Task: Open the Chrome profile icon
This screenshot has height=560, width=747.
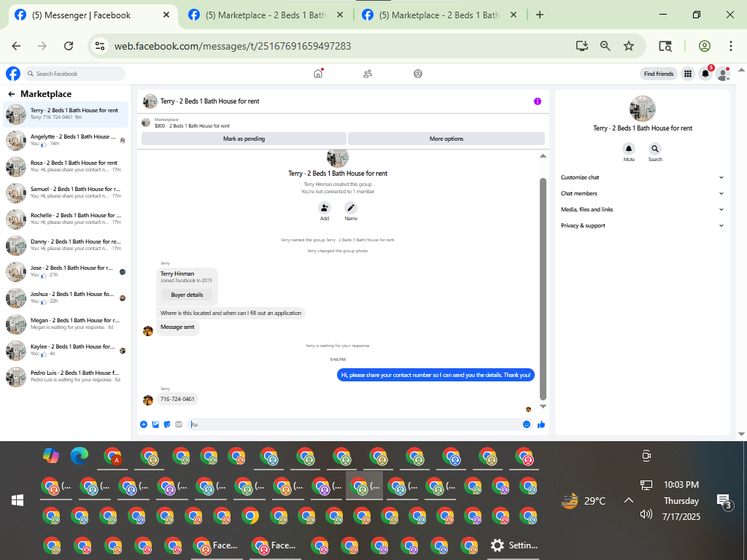Action: (x=705, y=46)
